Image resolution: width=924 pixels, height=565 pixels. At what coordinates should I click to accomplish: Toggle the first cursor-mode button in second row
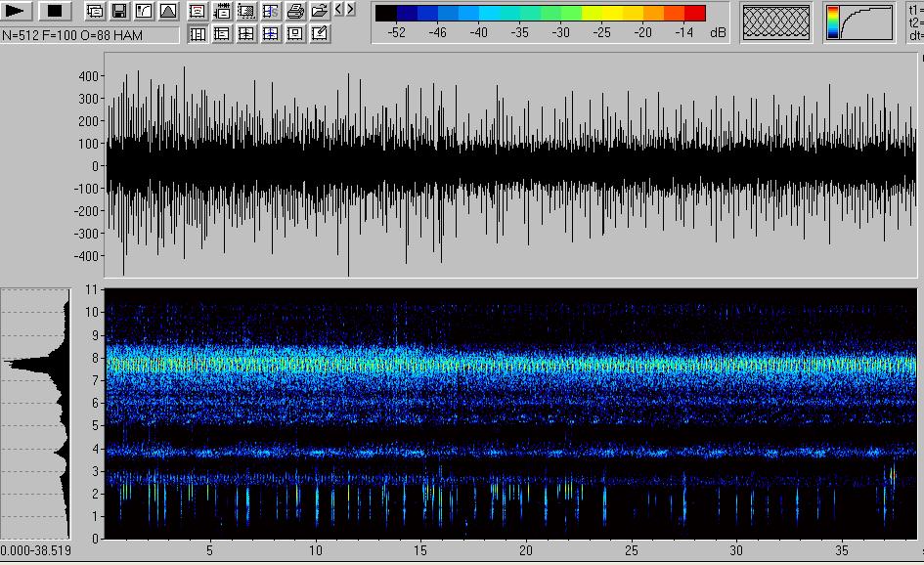coord(197,34)
